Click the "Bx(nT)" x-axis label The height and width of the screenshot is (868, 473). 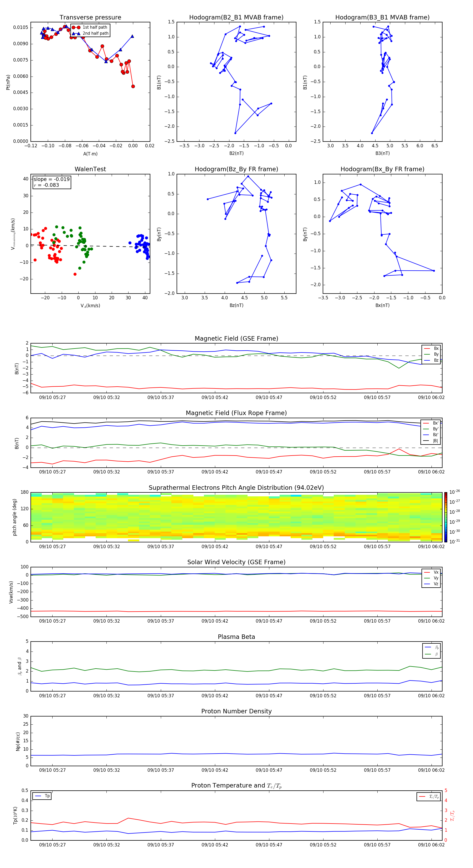(x=382, y=305)
